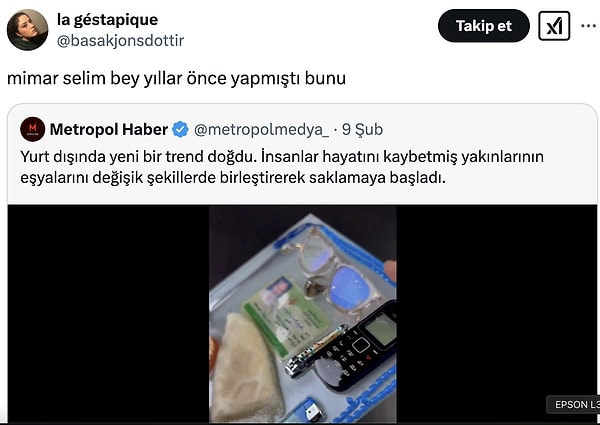Screen dimensions: 600x425
Task: Click the black area left of video
Action: [108, 314]
